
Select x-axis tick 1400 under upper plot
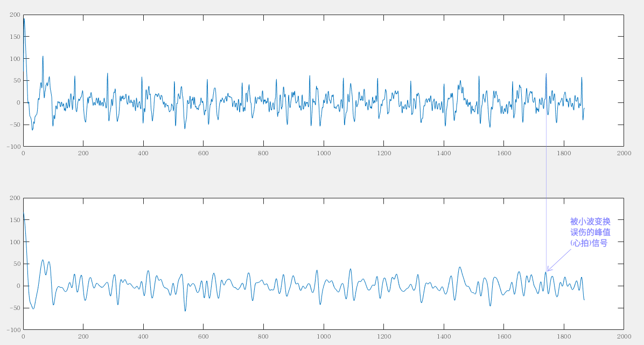(444, 153)
